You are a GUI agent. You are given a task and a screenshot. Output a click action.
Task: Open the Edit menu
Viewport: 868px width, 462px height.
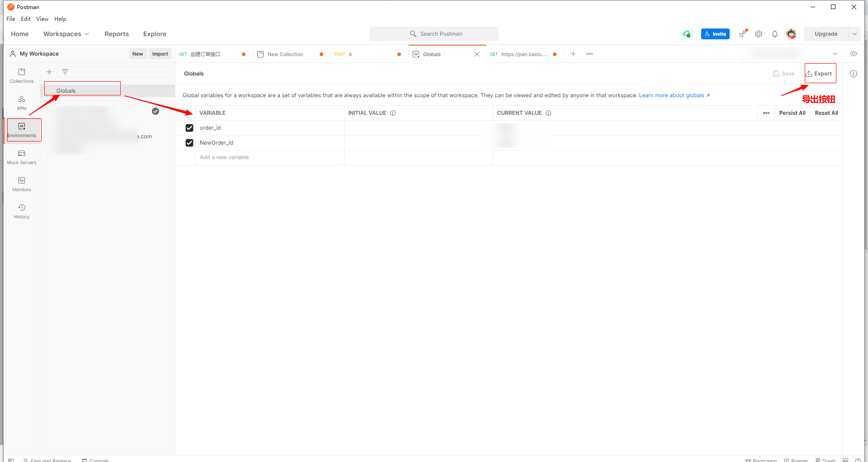pos(26,19)
